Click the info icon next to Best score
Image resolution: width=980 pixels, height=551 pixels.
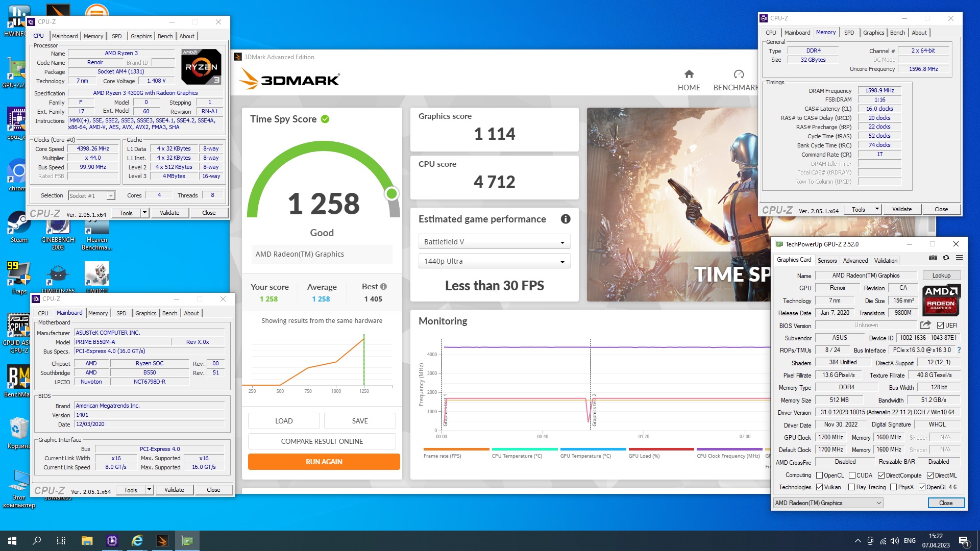coord(383,287)
